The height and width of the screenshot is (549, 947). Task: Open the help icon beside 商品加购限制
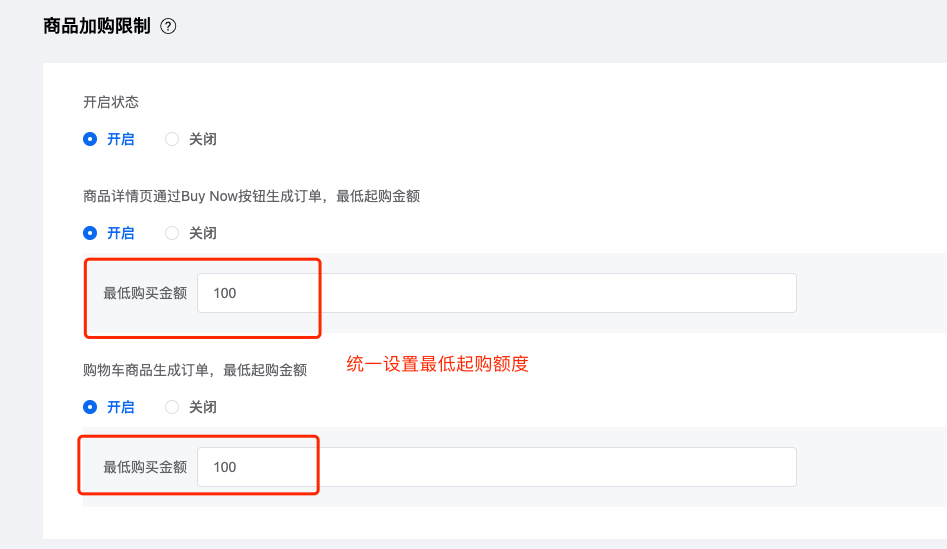(168, 27)
